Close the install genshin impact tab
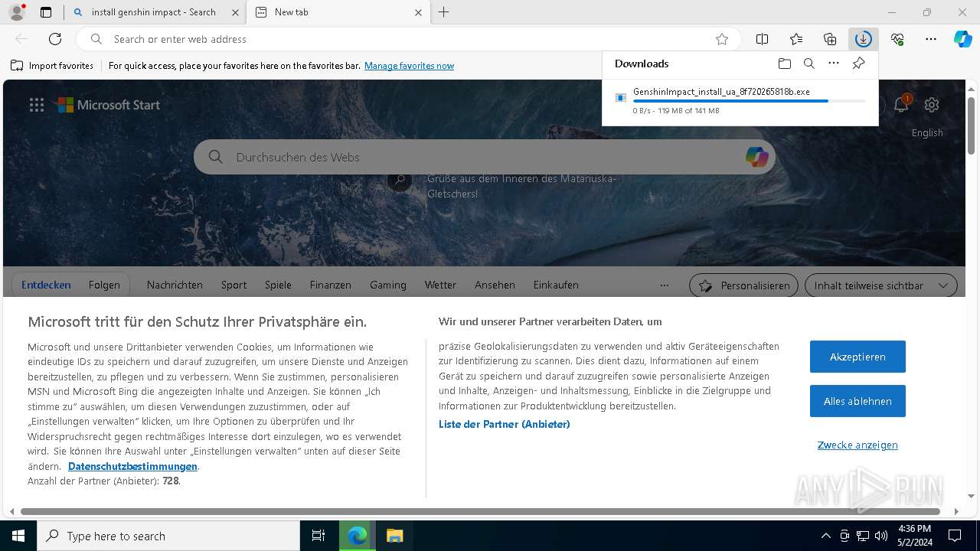Screen dimensions: 980x551 point(235,12)
